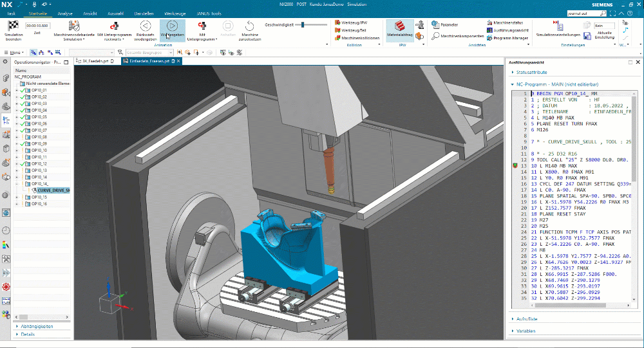Select Nicht verwendete Elemente node
This screenshot has width=644, height=348.
coord(45,84)
